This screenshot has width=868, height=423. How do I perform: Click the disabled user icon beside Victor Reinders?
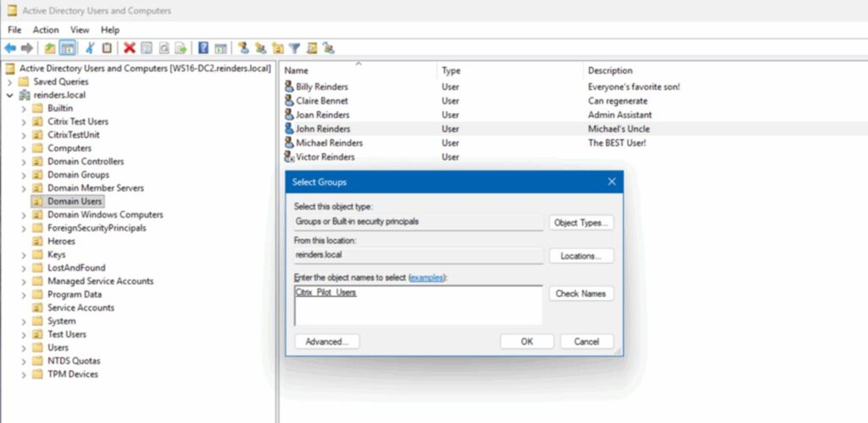[289, 157]
